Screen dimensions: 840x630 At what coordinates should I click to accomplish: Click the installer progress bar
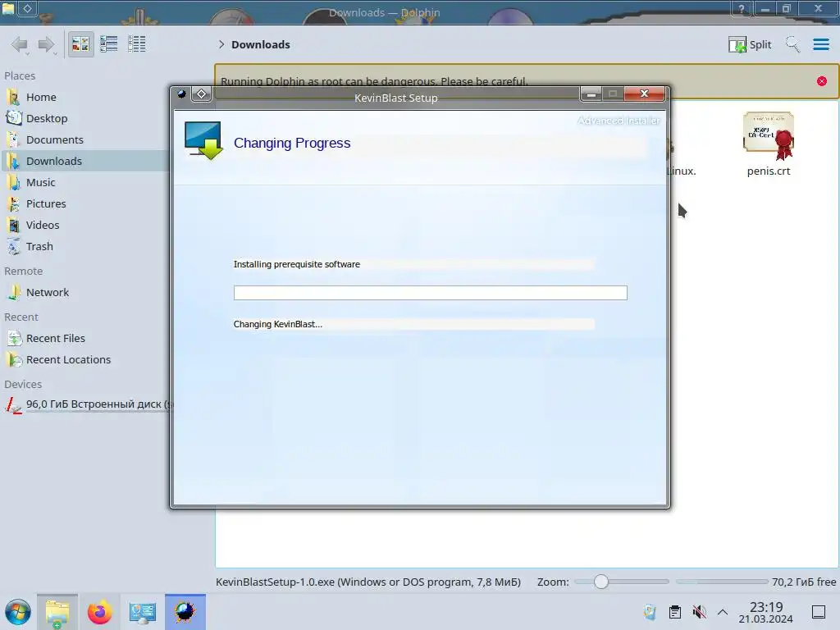click(430, 293)
